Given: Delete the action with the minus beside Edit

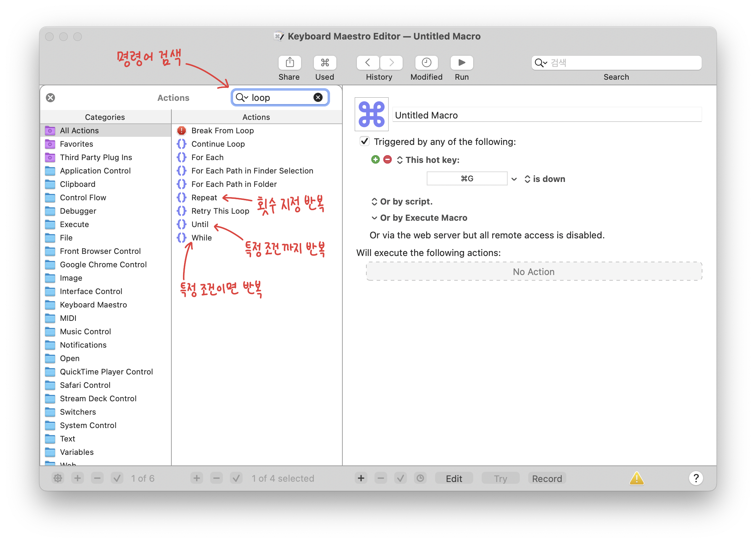Looking at the screenshot, I should click(x=381, y=478).
